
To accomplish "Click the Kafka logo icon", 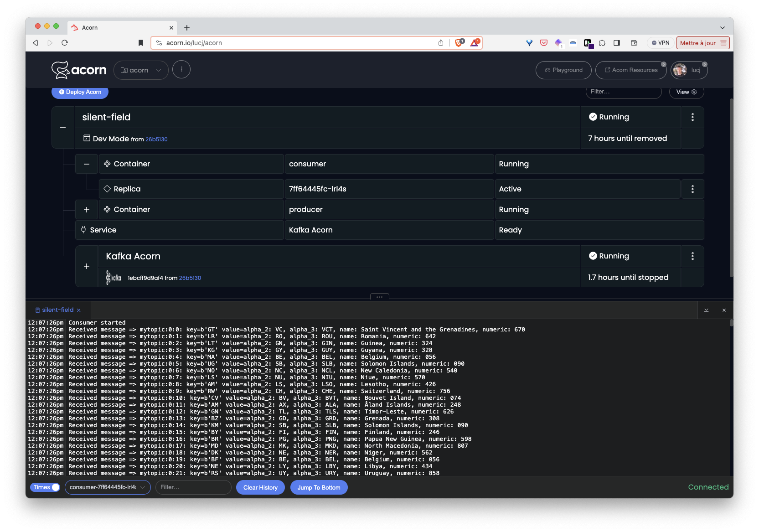I will coord(114,278).
